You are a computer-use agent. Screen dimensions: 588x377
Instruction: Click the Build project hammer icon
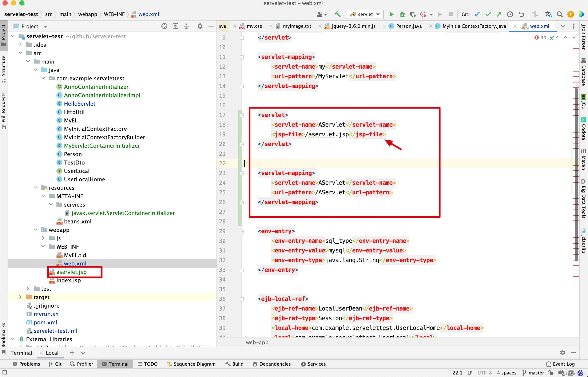[x=338, y=15]
